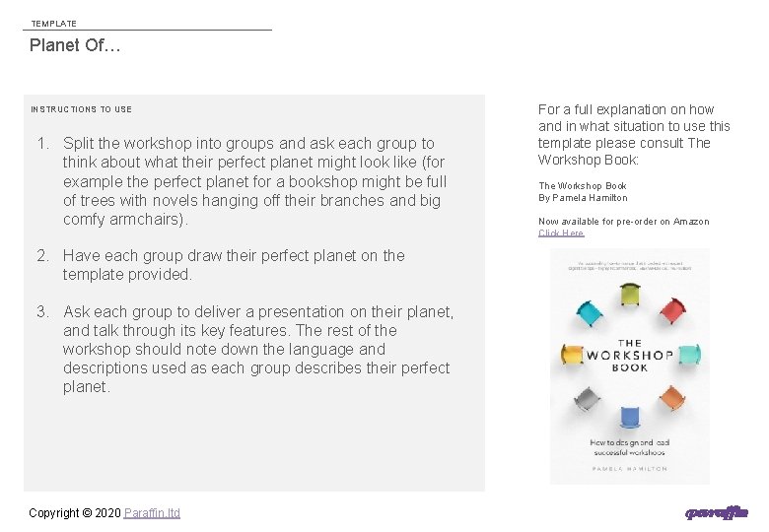
Task: Click the light blue chair at upper left
Action: pos(589,312)
